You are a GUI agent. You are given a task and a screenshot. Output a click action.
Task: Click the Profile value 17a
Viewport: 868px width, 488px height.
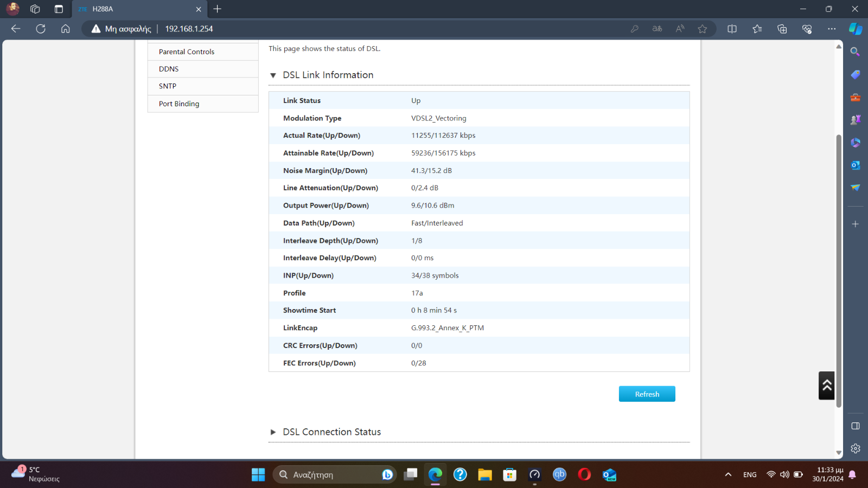click(x=417, y=293)
